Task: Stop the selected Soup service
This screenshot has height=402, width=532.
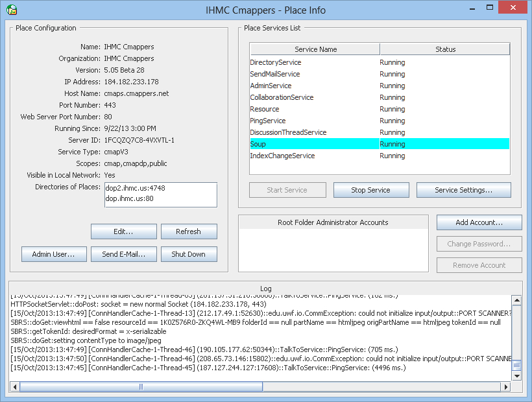Action: pyautogui.click(x=370, y=190)
